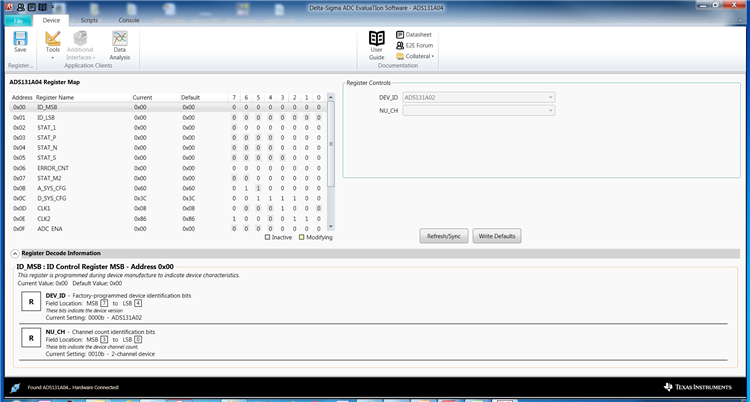Switch to the Console tab
Image resolution: width=750 pixels, height=402 pixels.
click(x=129, y=21)
